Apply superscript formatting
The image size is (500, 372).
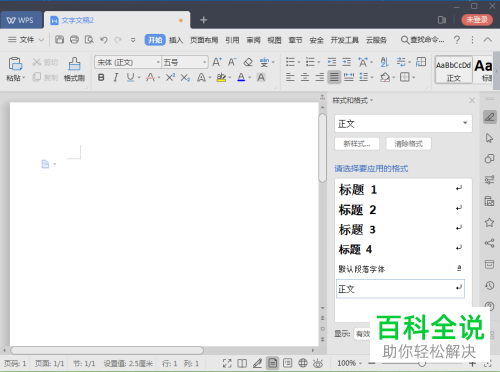tap(170, 78)
